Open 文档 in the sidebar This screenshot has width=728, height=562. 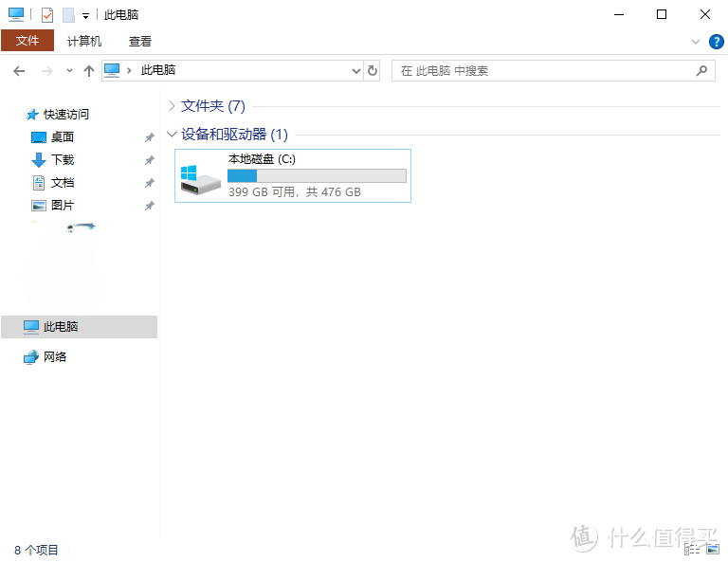[x=63, y=182]
